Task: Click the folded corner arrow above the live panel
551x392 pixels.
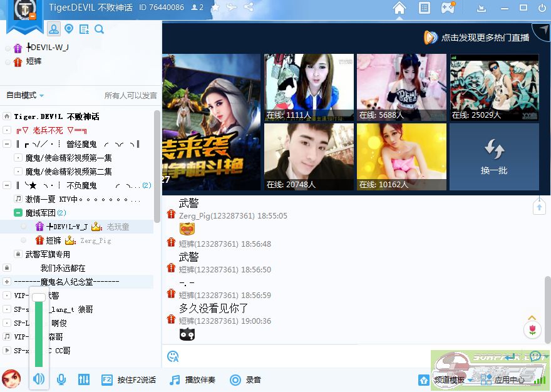Action: 543,31
